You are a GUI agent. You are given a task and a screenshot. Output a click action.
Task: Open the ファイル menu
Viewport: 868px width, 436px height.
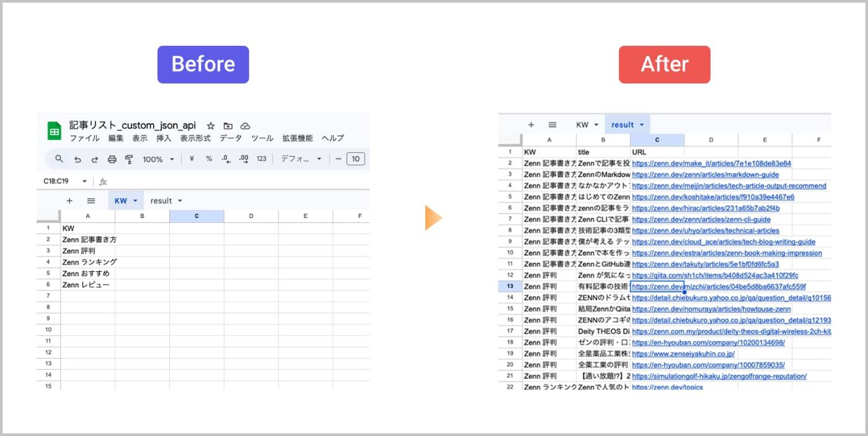(84, 138)
